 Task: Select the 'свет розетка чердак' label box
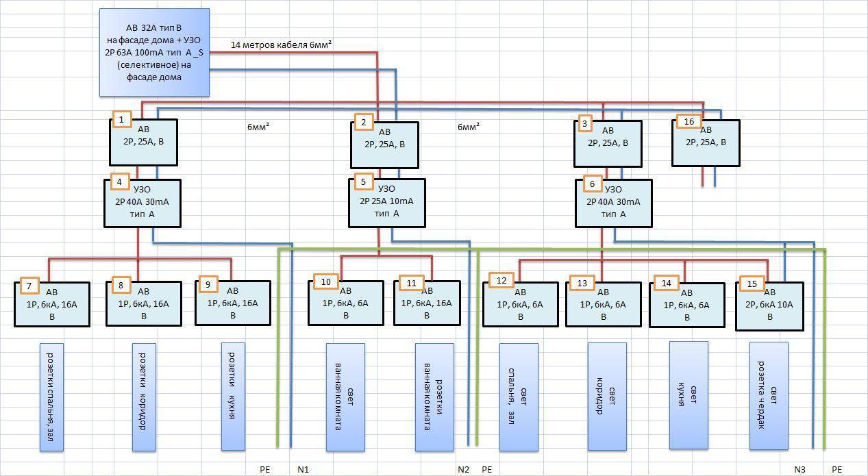click(768, 396)
